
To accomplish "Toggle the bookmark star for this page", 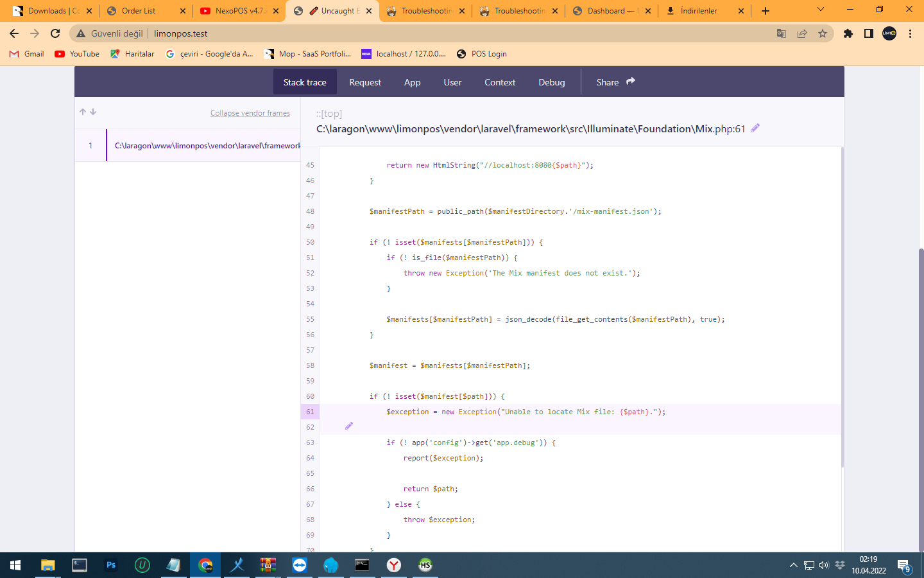I will tap(822, 33).
